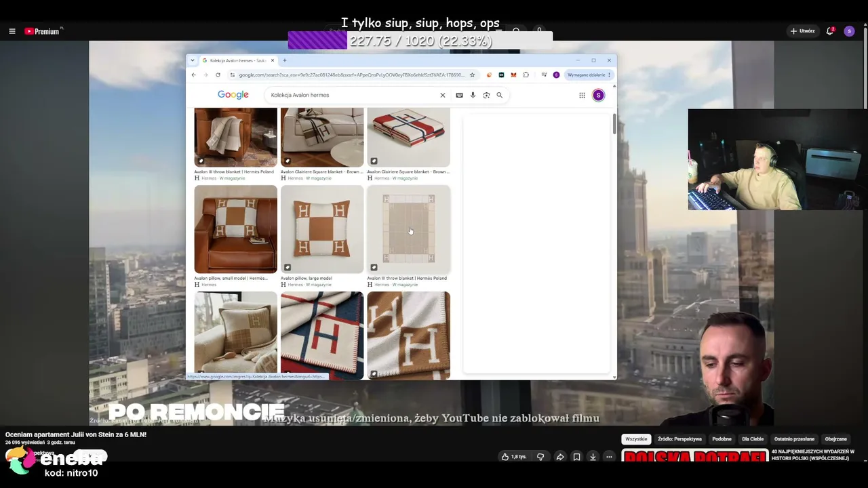Close the Kolekcja Avalon hermes tab
This screenshot has width=868, height=488.
point(273,60)
